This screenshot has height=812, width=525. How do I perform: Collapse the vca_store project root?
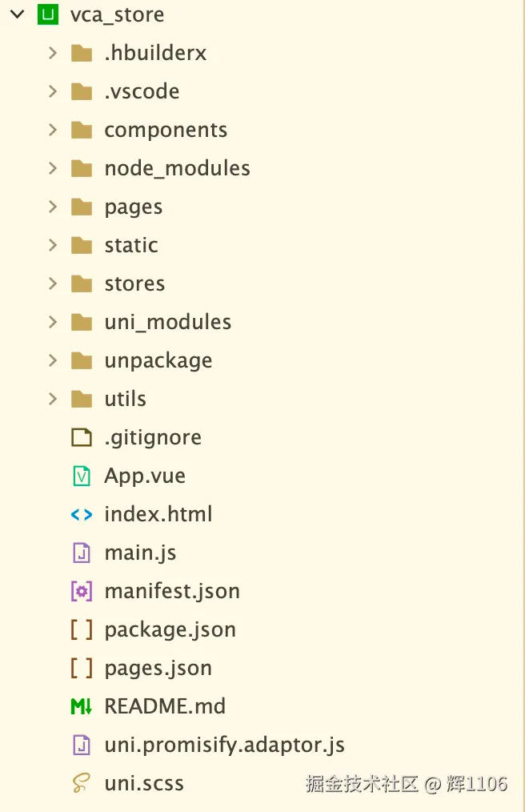16,14
